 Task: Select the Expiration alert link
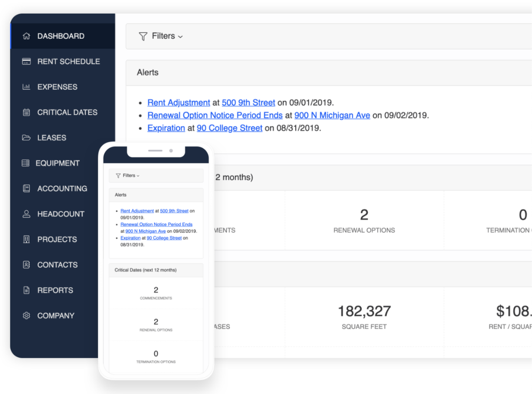(165, 128)
